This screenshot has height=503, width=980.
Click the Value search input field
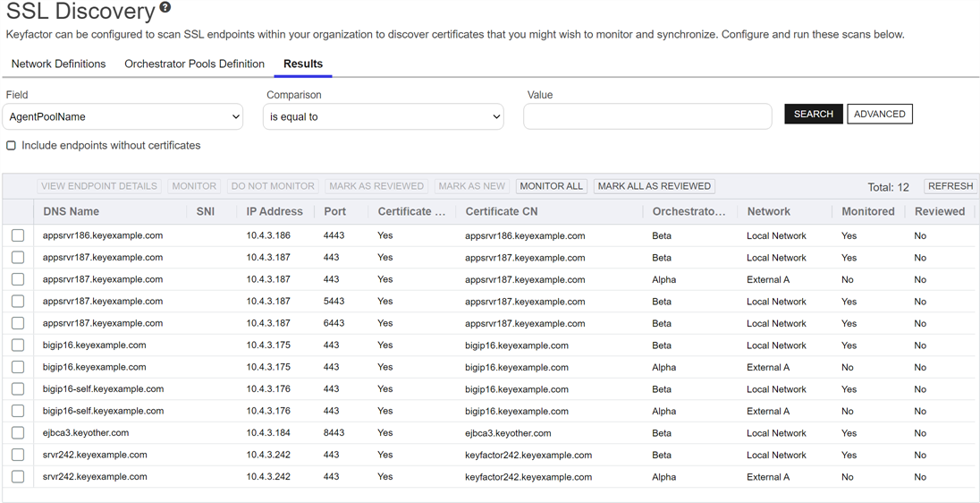(647, 116)
